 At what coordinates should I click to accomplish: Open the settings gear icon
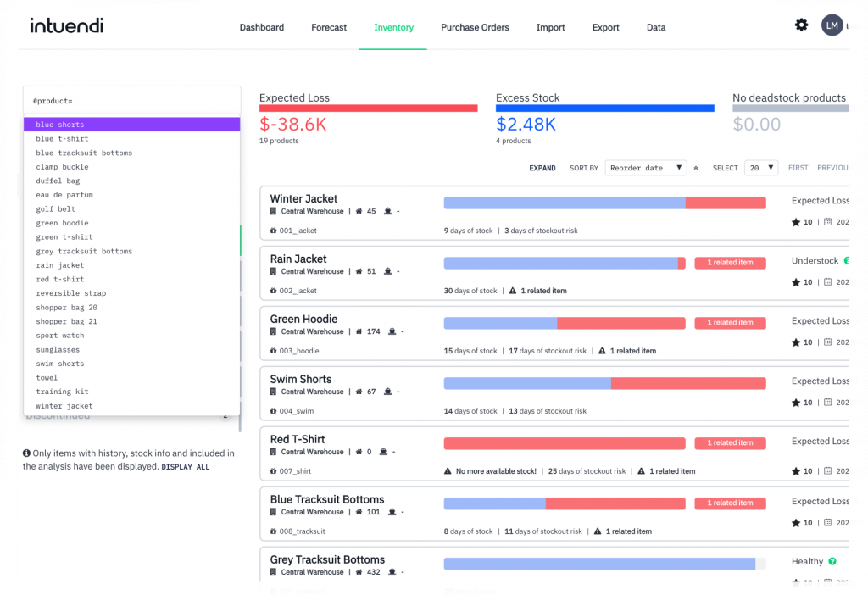[801, 25]
